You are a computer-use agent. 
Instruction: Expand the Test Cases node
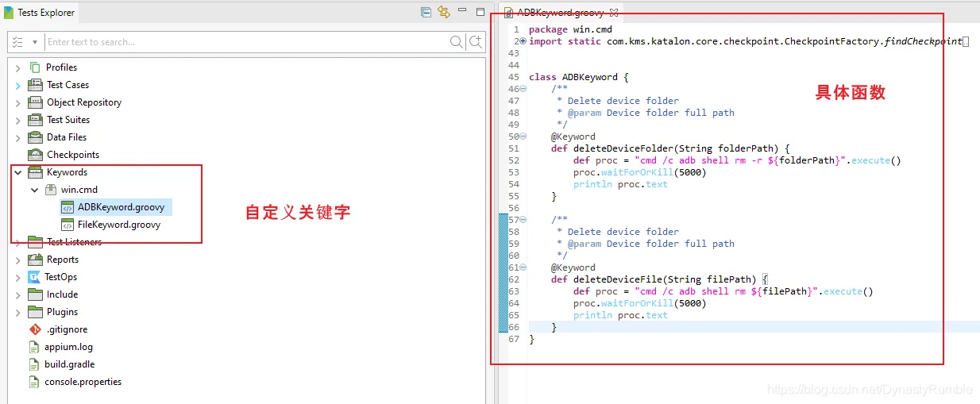click(x=17, y=85)
